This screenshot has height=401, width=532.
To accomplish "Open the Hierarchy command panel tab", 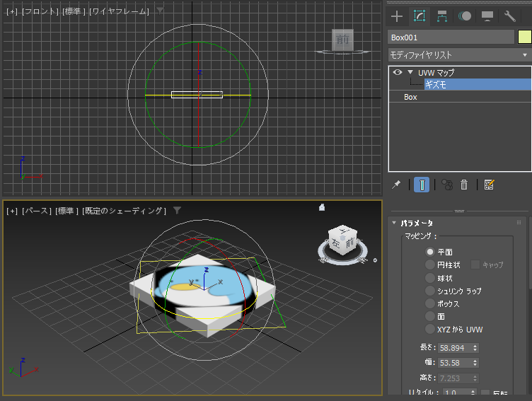I will coord(441,16).
